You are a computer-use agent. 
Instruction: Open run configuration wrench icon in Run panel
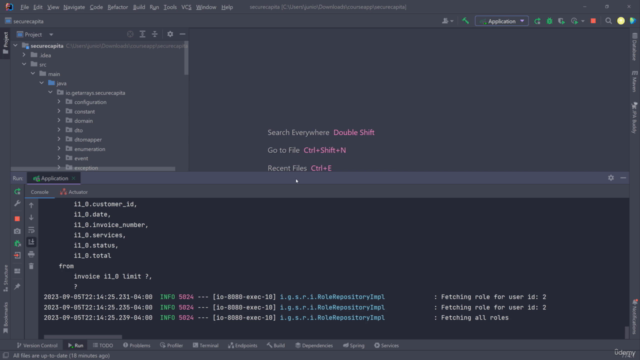coord(17,203)
